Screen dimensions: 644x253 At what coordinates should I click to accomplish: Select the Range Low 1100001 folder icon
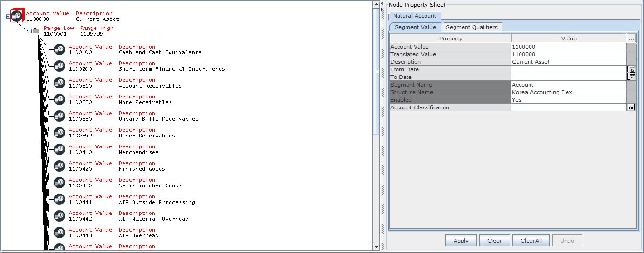[36, 31]
